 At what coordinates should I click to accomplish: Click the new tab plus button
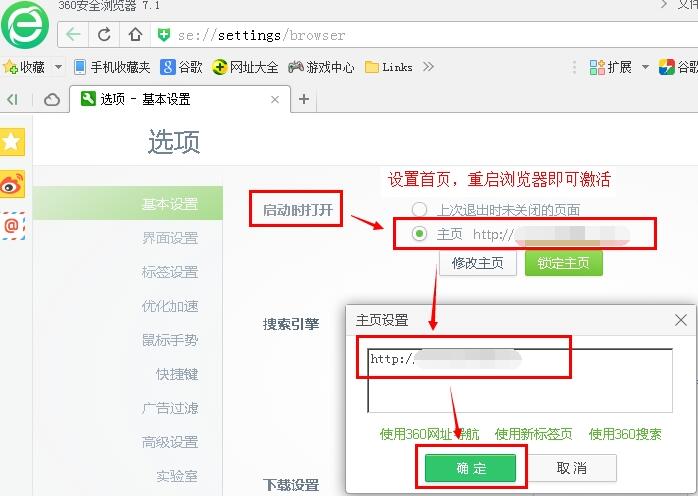click(x=304, y=99)
